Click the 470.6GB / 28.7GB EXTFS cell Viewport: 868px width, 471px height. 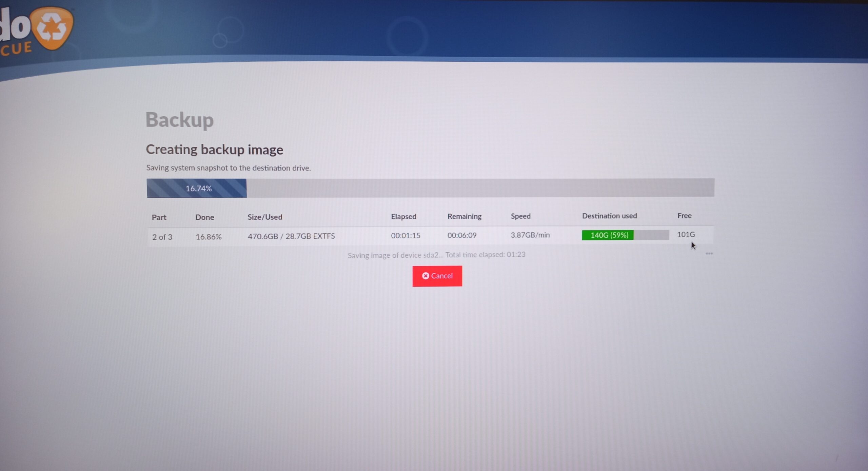[x=291, y=236]
